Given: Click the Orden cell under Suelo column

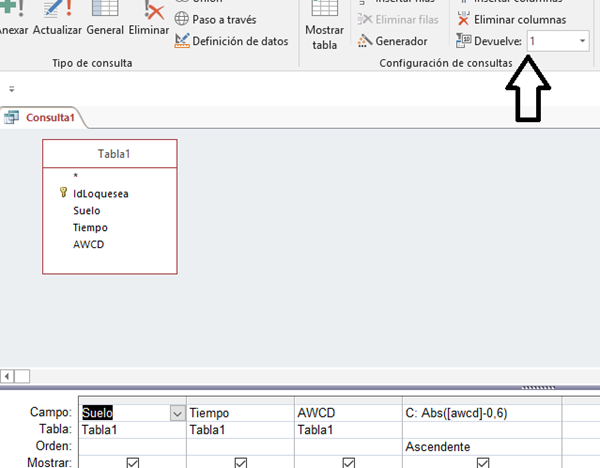Looking at the screenshot, I should coord(132,447).
